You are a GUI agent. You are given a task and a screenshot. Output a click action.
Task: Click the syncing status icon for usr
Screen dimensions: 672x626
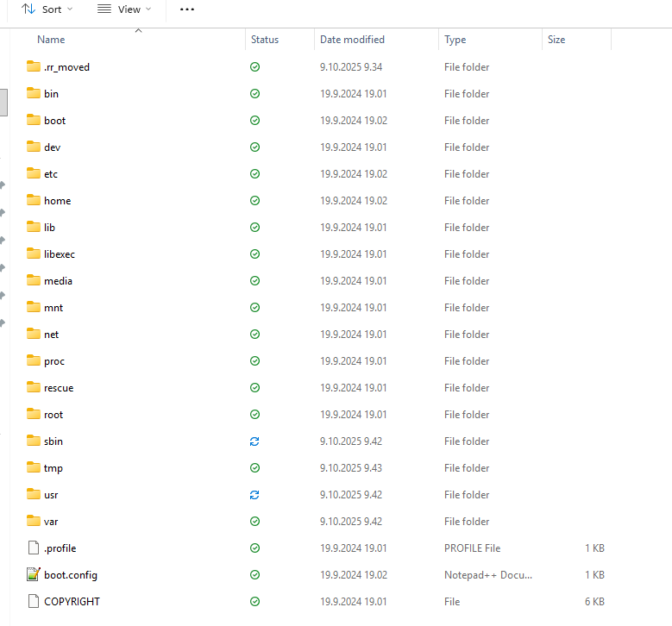(254, 495)
